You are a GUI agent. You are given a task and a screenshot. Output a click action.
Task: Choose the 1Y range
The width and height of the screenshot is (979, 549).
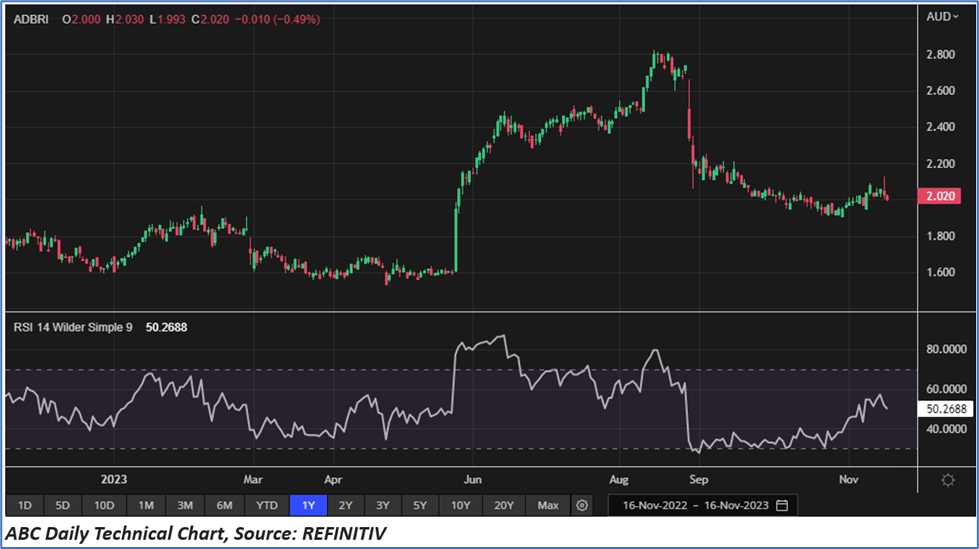[x=308, y=505]
